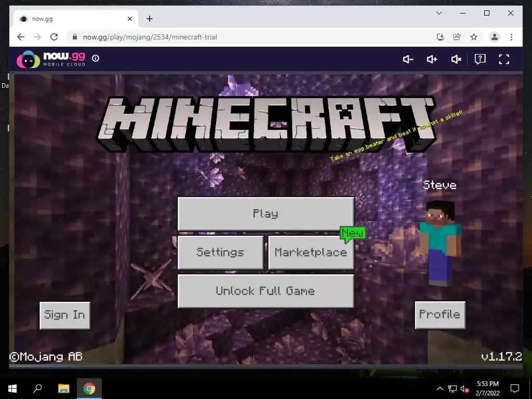Install the app from address bar icon
The height and width of the screenshot is (399, 532).
440,37
